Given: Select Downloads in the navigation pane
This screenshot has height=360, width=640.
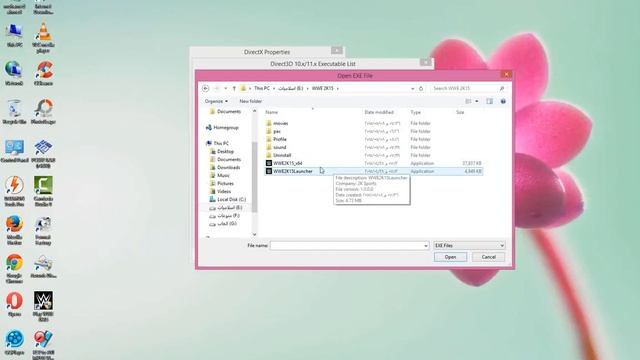Looking at the screenshot, I should (225, 168).
